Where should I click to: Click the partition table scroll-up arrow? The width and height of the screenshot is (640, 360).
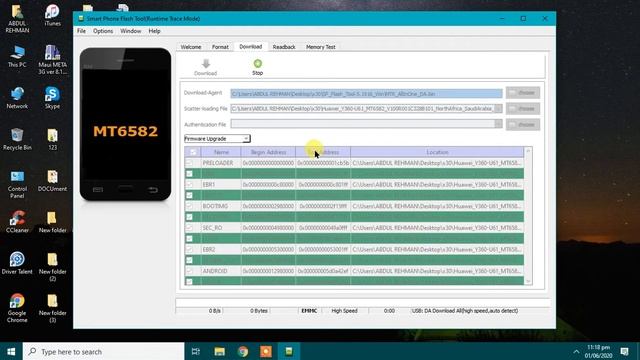[x=528, y=151]
